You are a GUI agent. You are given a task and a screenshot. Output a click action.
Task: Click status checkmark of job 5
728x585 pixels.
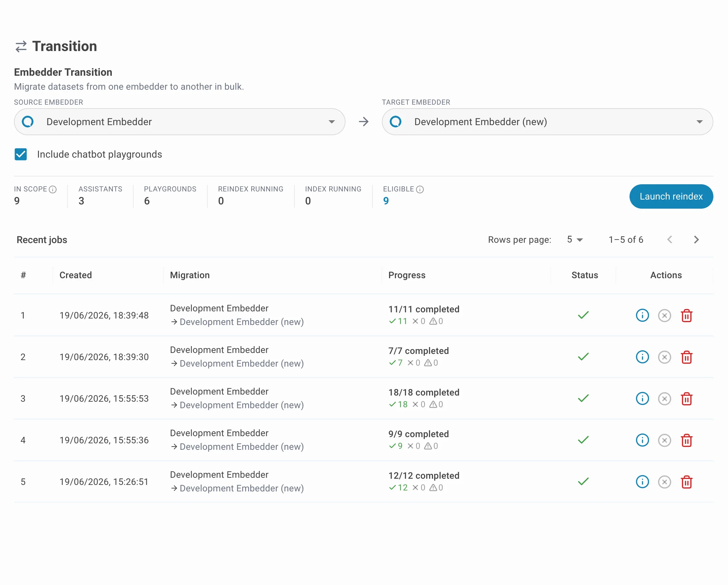583,481
